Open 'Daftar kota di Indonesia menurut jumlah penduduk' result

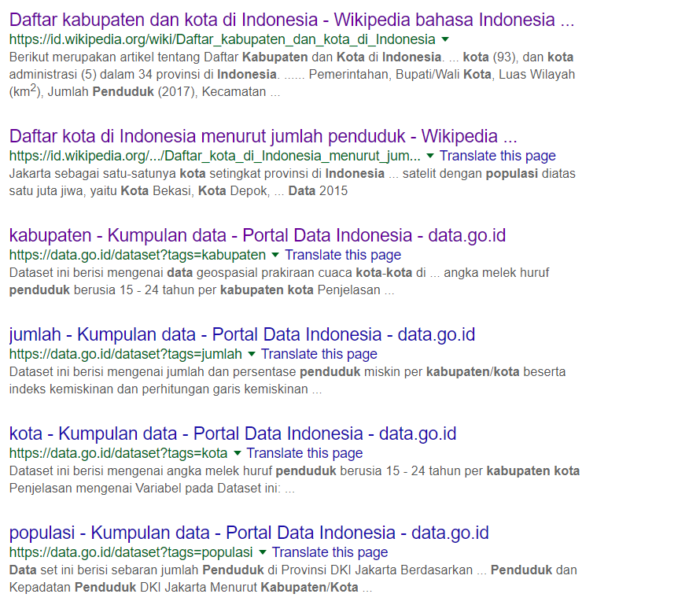[x=263, y=136]
